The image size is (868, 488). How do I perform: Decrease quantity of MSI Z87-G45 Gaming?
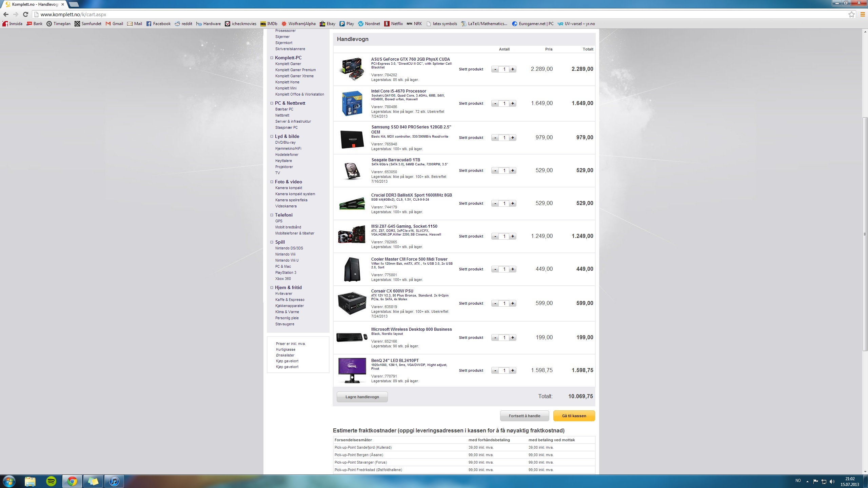pos(495,236)
